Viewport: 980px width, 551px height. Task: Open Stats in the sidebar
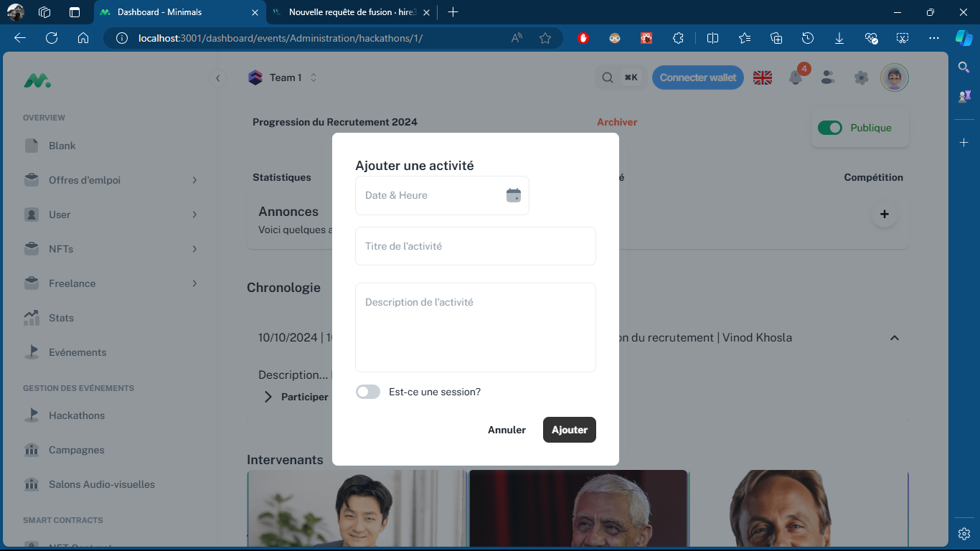[110, 318]
